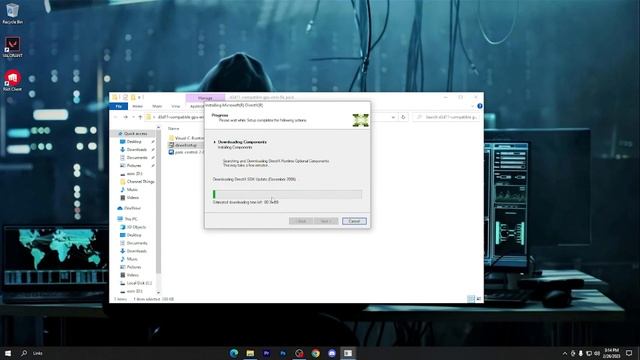The height and width of the screenshot is (360, 640).
Task: Open the Windows Start menu
Action: point(8,353)
